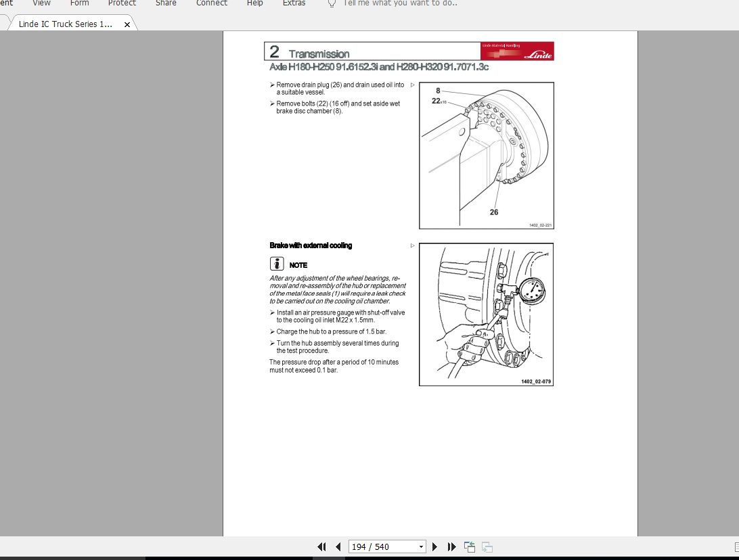The height and width of the screenshot is (560, 739).
Task: Click "The pressure drop after a period of 10 minutes"
Action: (334, 366)
